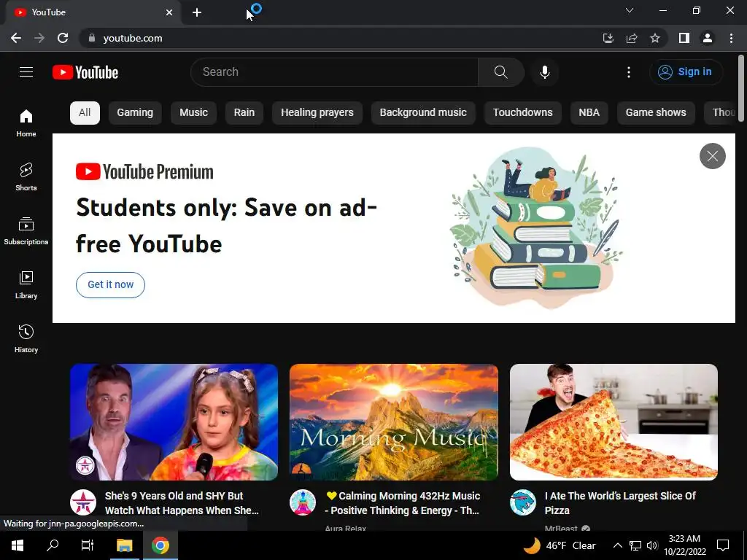The height and width of the screenshot is (560, 747).
Task: Open the 46°F Clear weather widget
Action: 560,545
